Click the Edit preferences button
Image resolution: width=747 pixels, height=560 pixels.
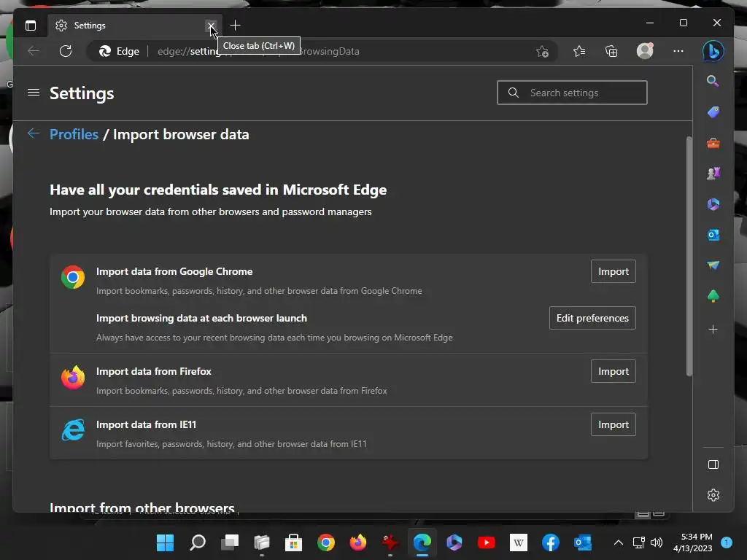pos(592,318)
